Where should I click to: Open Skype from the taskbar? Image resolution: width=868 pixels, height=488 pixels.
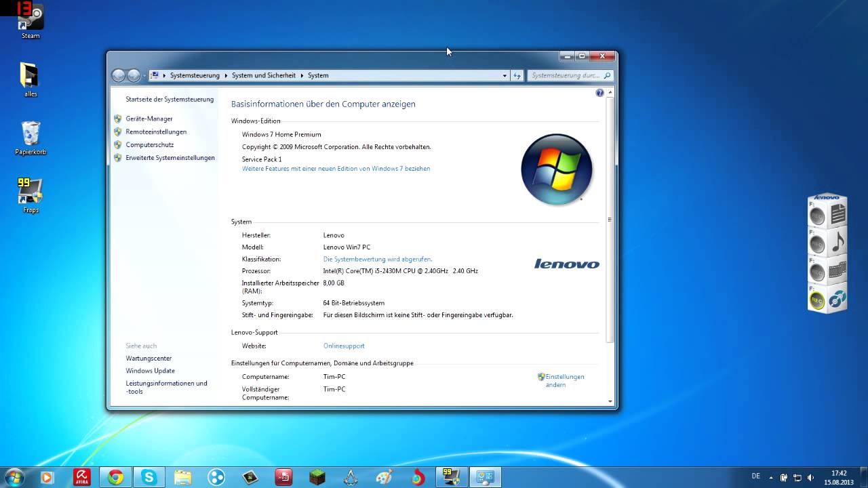[149, 477]
